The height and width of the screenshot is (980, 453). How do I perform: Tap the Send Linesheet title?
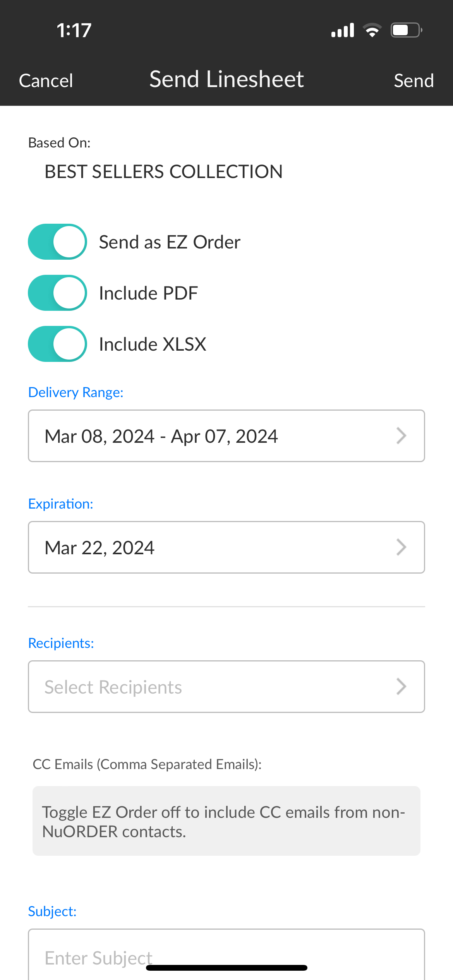pyautogui.click(x=226, y=79)
